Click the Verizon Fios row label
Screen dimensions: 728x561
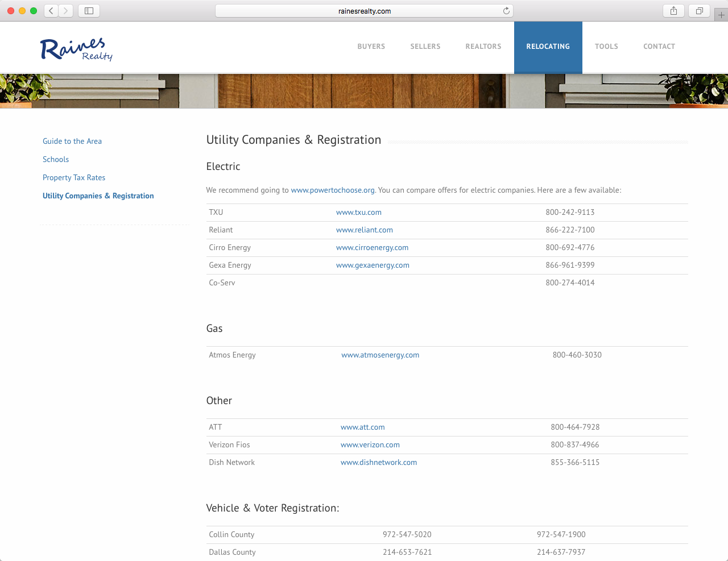click(x=229, y=444)
